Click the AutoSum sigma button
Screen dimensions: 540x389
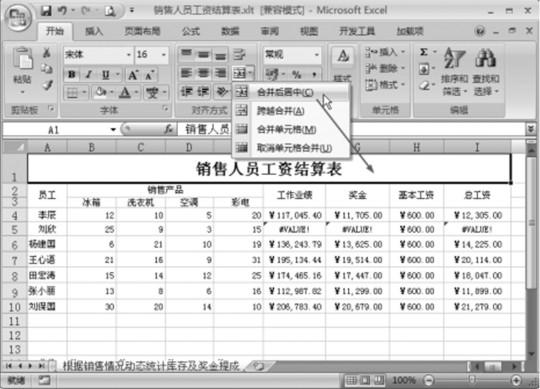tap(424, 52)
